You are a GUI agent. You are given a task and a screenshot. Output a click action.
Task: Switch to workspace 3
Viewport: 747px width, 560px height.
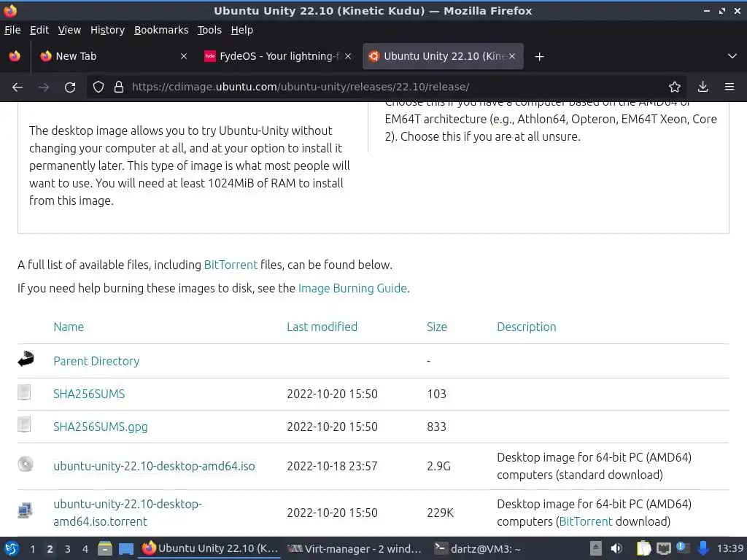68,549
